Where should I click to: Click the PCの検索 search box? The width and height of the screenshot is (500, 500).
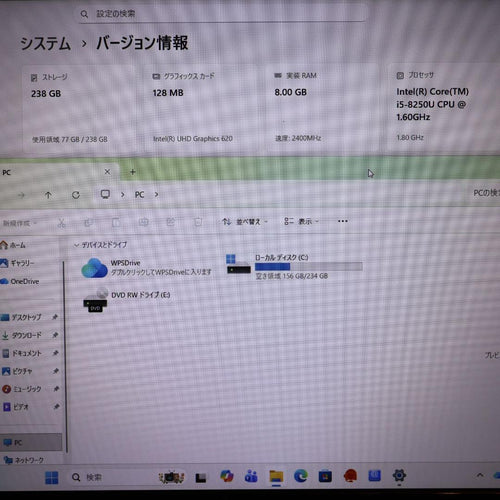tap(486, 193)
